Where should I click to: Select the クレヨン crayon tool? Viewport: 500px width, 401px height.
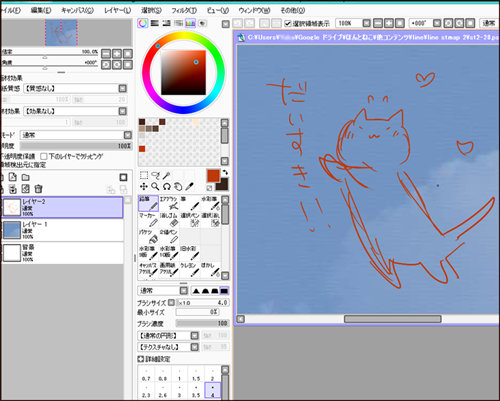(190, 270)
